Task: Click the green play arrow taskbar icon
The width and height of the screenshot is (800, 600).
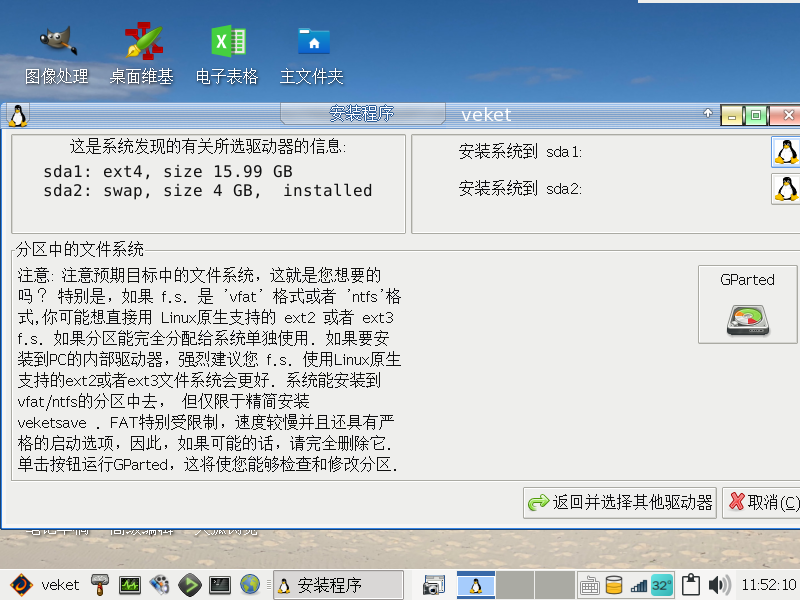Action: pyautogui.click(x=190, y=585)
